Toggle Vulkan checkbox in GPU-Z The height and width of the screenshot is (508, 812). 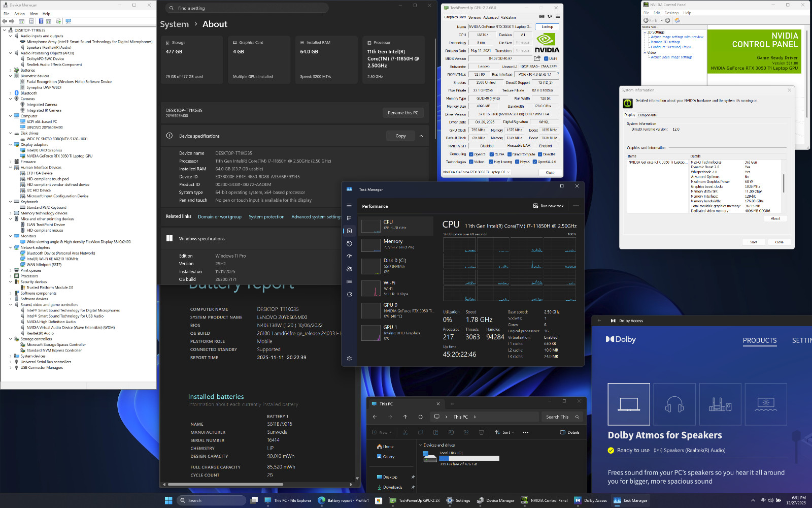coord(471,162)
